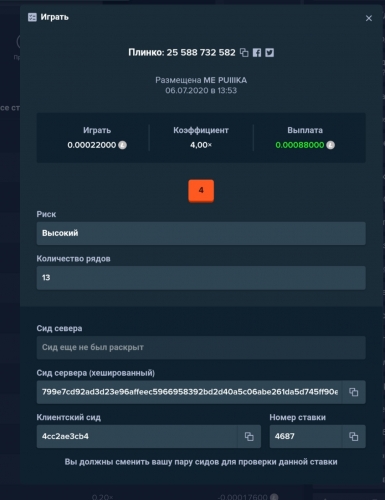
Task: Copy the bet number 4687
Action: pyautogui.click(x=353, y=436)
